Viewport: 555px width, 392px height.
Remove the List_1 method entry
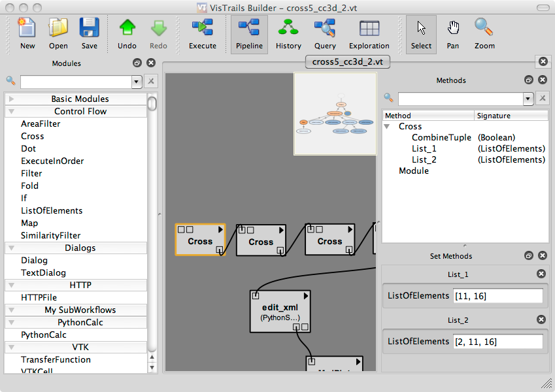[541, 274]
